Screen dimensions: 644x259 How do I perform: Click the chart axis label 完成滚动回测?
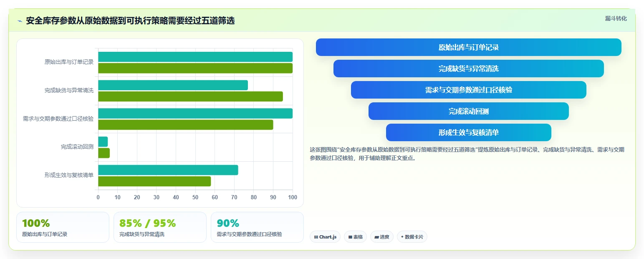pos(77,147)
